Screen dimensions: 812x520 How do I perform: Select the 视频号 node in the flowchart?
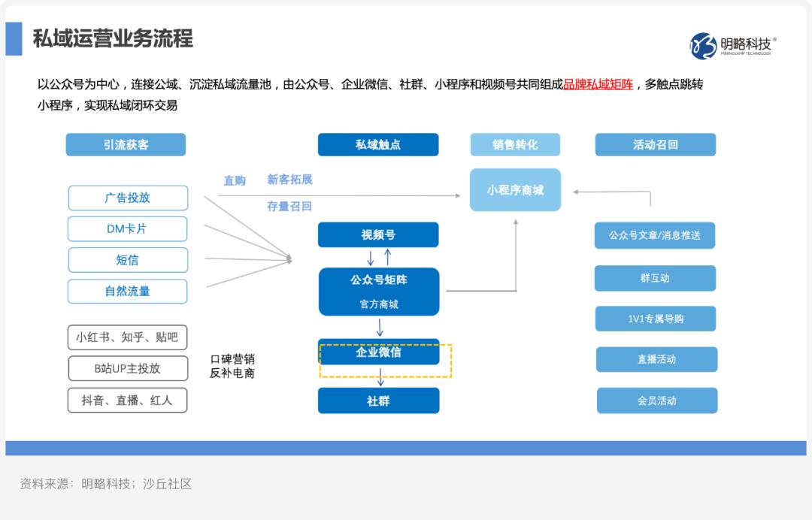pyautogui.click(x=378, y=234)
